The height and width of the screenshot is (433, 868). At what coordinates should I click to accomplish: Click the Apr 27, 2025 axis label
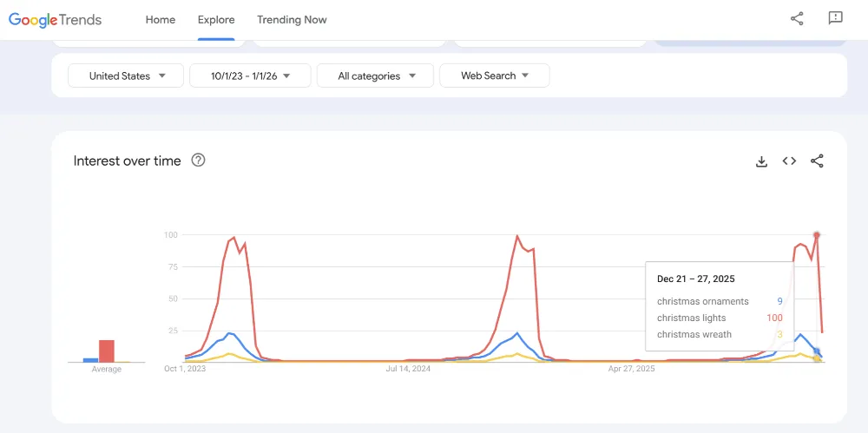(631, 368)
